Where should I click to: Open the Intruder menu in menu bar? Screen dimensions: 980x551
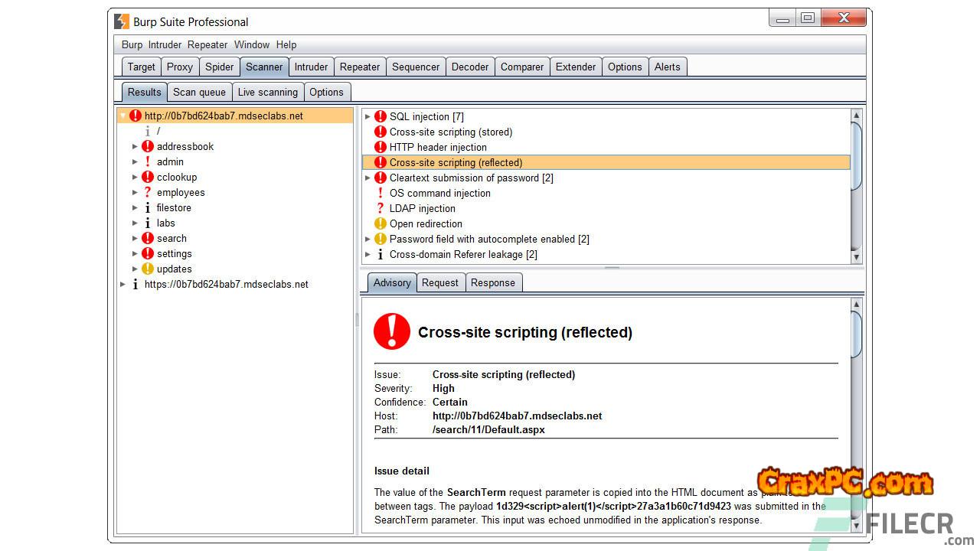tap(165, 44)
